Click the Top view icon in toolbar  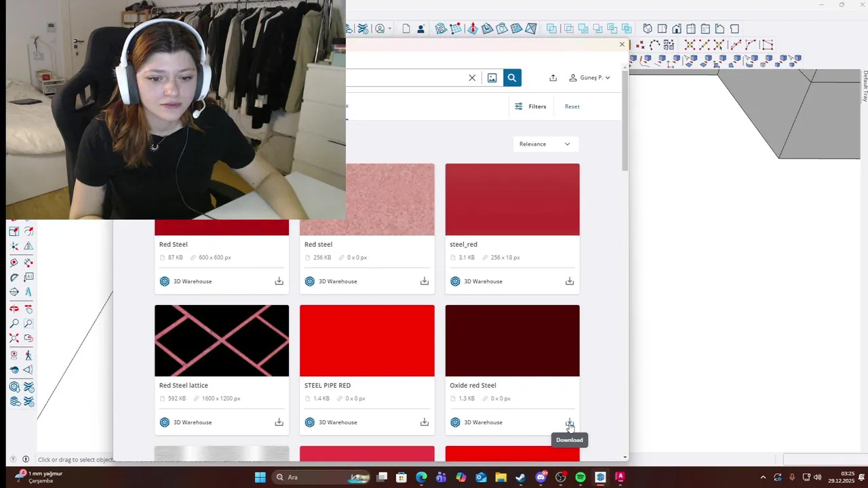tap(662, 28)
